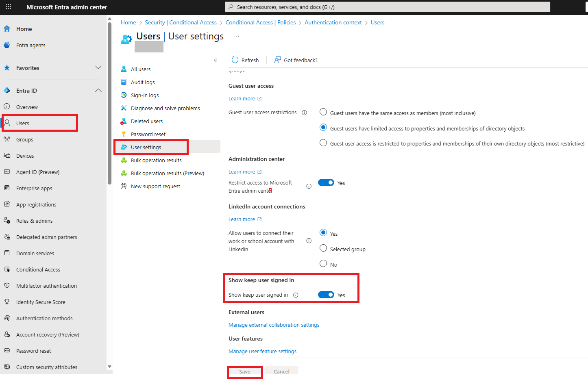Click the Audit logs book icon

point(124,82)
